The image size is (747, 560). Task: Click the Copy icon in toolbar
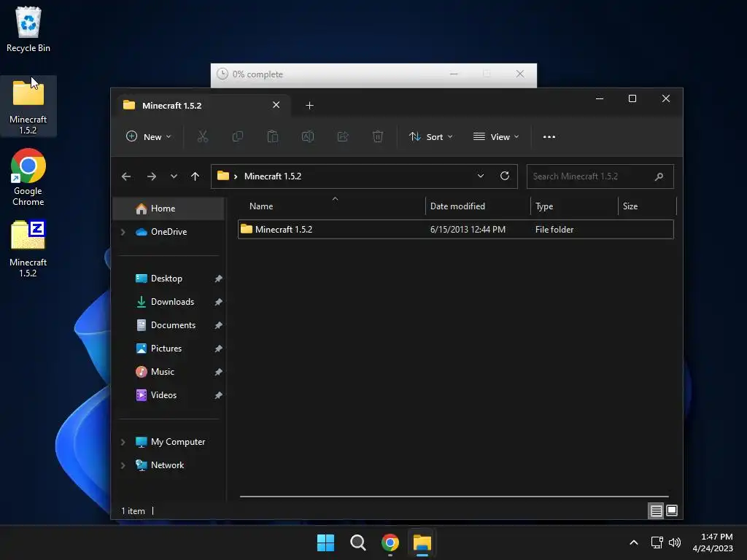(x=237, y=136)
